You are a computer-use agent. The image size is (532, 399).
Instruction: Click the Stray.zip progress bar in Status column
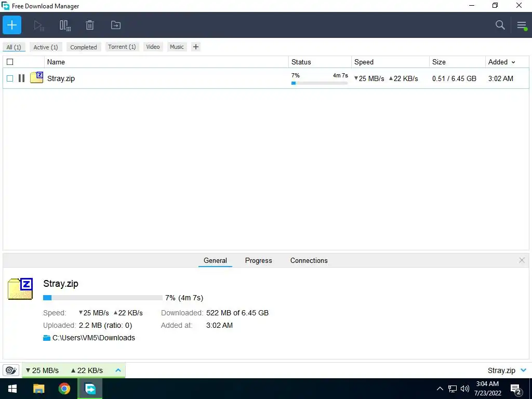[320, 83]
